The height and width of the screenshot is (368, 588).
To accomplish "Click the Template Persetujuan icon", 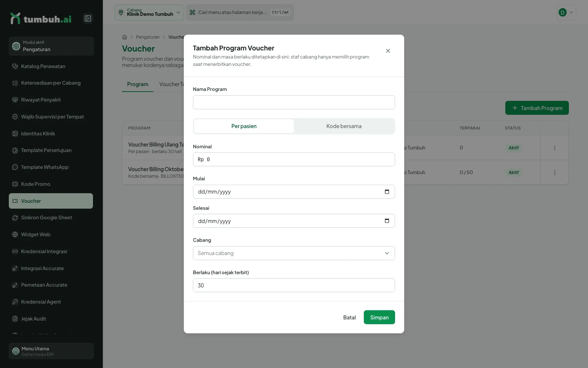I will coord(15,150).
